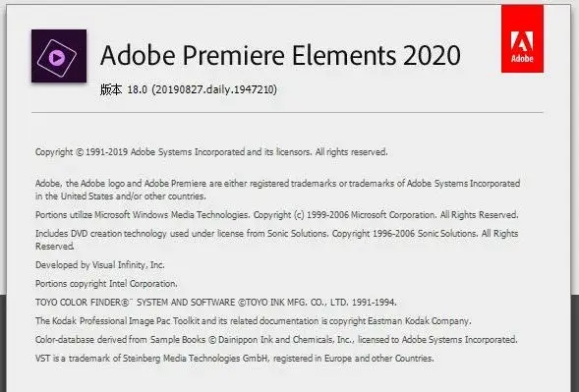Select the TOYO COLOR FINDER line
579x392 pixels.
[x=216, y=303]
